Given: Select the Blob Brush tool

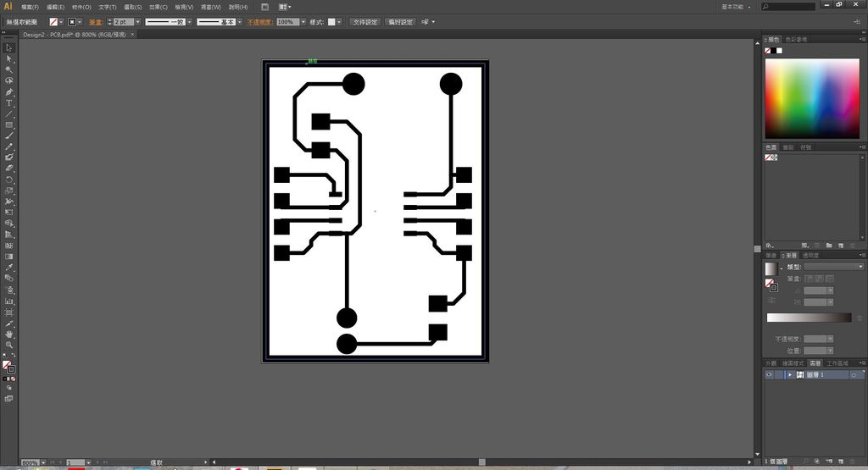Looking at the screenshot, I should click(x=8, y=158).
